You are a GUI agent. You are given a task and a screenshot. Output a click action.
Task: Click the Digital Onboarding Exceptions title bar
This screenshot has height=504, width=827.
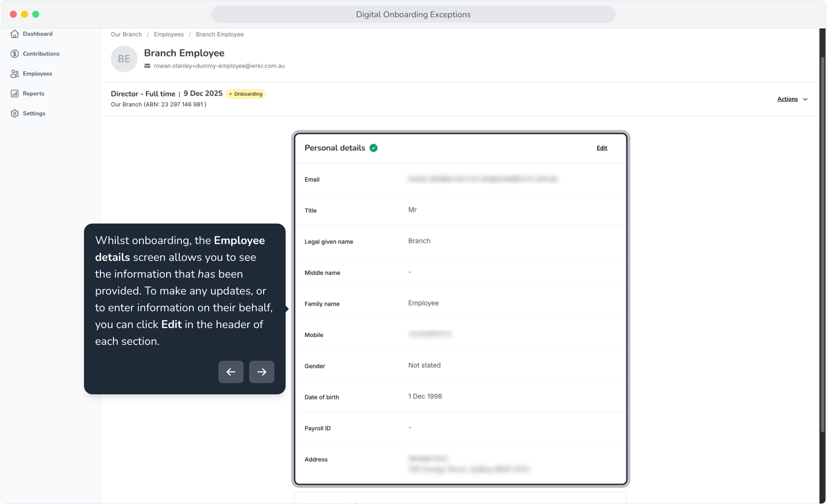click(x=413, y=14)
